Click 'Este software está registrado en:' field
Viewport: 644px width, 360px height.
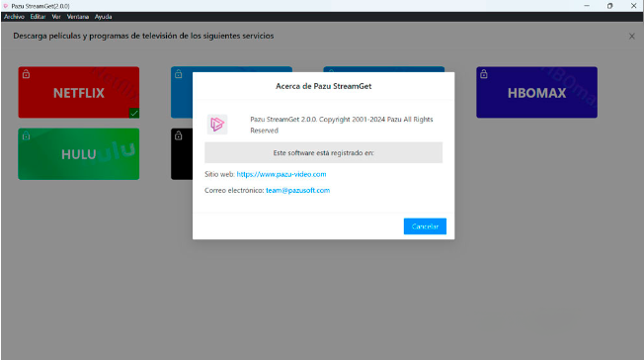pos(324,152)
